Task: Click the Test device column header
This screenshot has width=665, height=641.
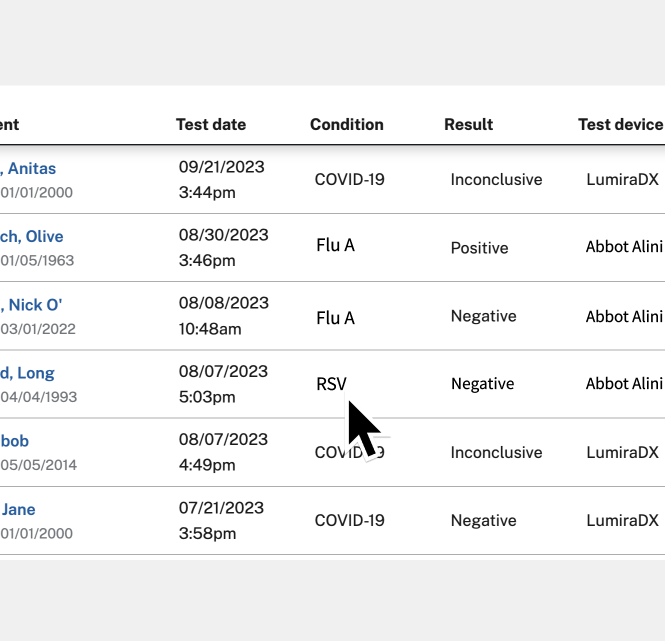Action: click(621, 124)
